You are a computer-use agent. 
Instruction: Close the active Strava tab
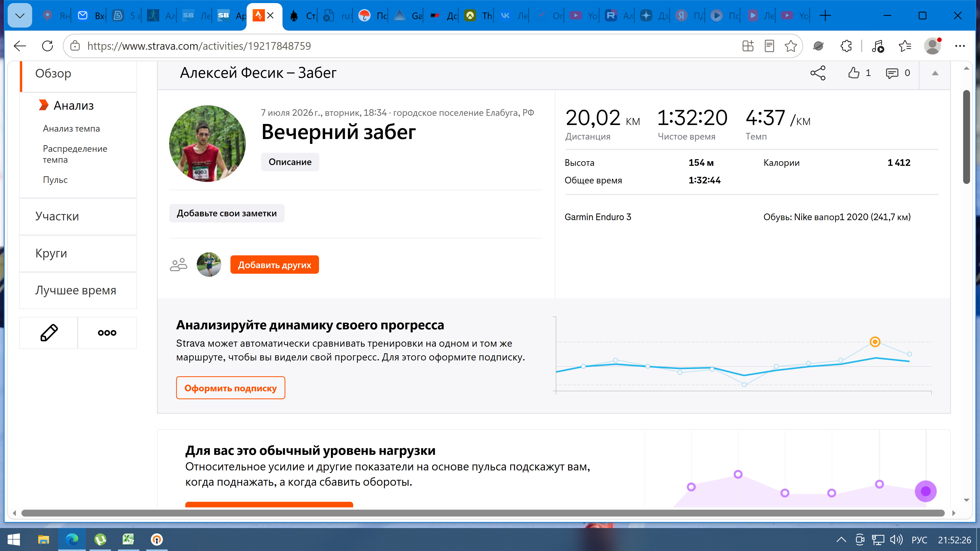(271, 16)
